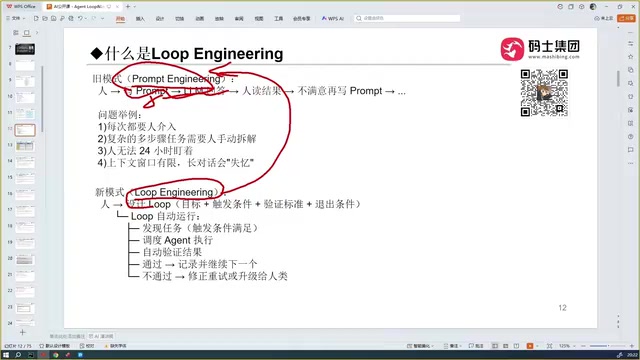Viewport: 640px width, 360px height.
Task: Toggle reading view in status bar
Action: click(516, 346)
